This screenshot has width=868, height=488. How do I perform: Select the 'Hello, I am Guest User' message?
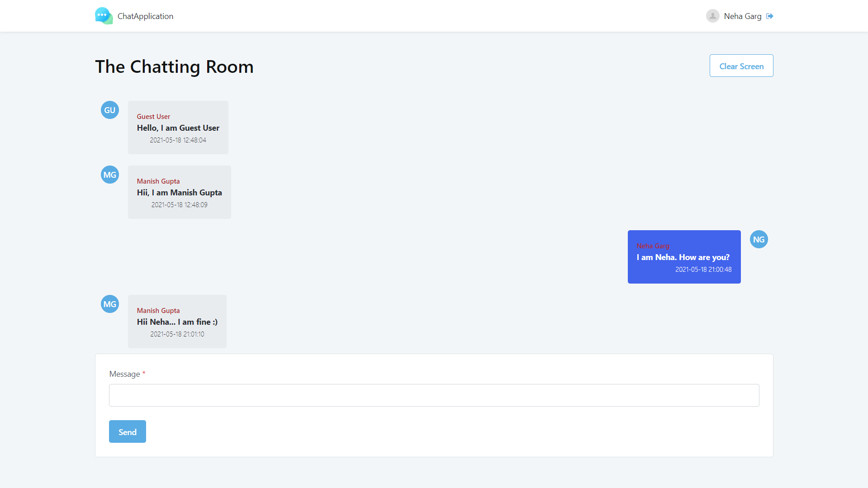(178, 128)
